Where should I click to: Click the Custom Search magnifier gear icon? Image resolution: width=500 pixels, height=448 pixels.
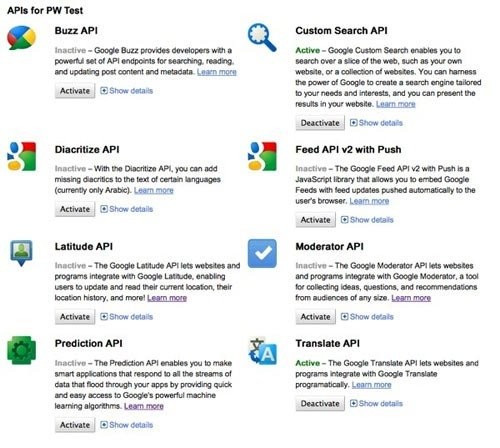coord(262,37)
